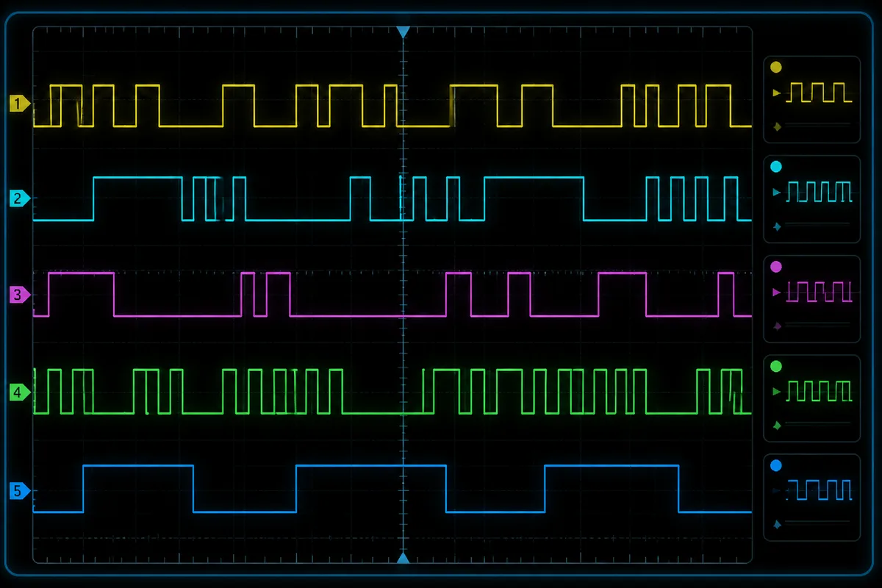Toggle the magenta channel dot indicator

(x=775, y=266)
